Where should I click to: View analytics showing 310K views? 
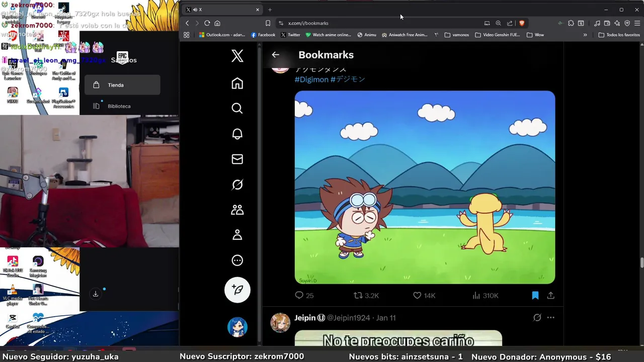pyautogui.click(x=485, y=296)
